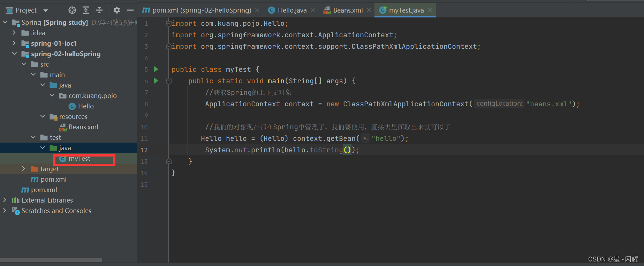Open the Project panel gear settings
The height and width of the screenshot is (266, 644).
coord(117,10)
